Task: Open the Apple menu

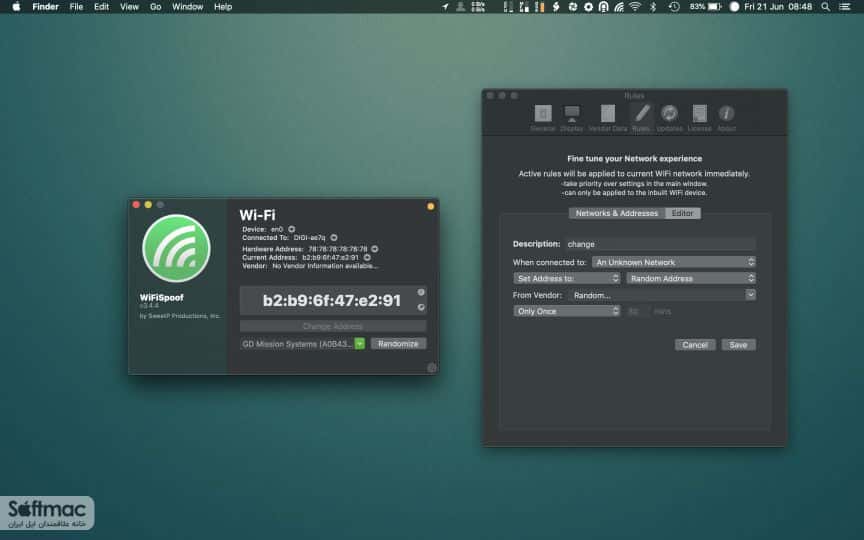Action: tap(17, 7)
